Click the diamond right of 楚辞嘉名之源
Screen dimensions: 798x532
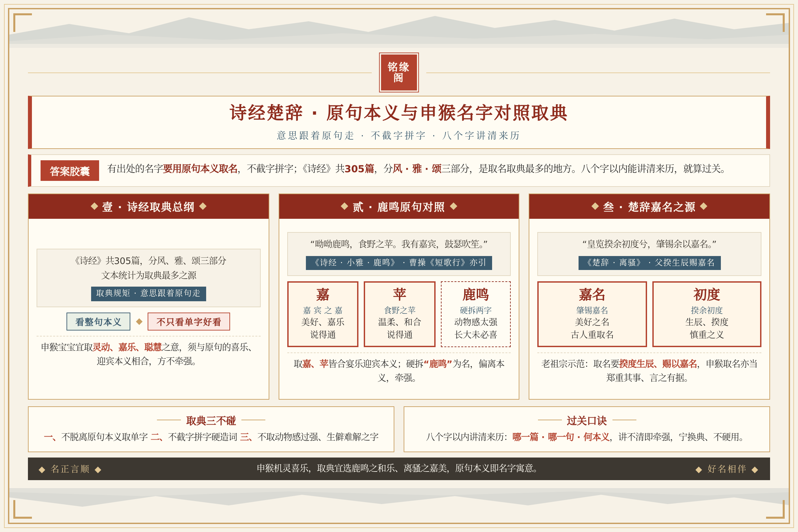tap(704, 206)
